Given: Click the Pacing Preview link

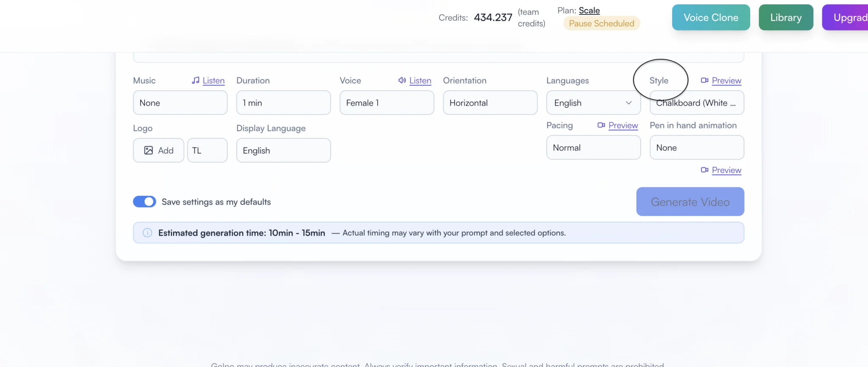Looking at the screenshot, I should click(623, 125).
